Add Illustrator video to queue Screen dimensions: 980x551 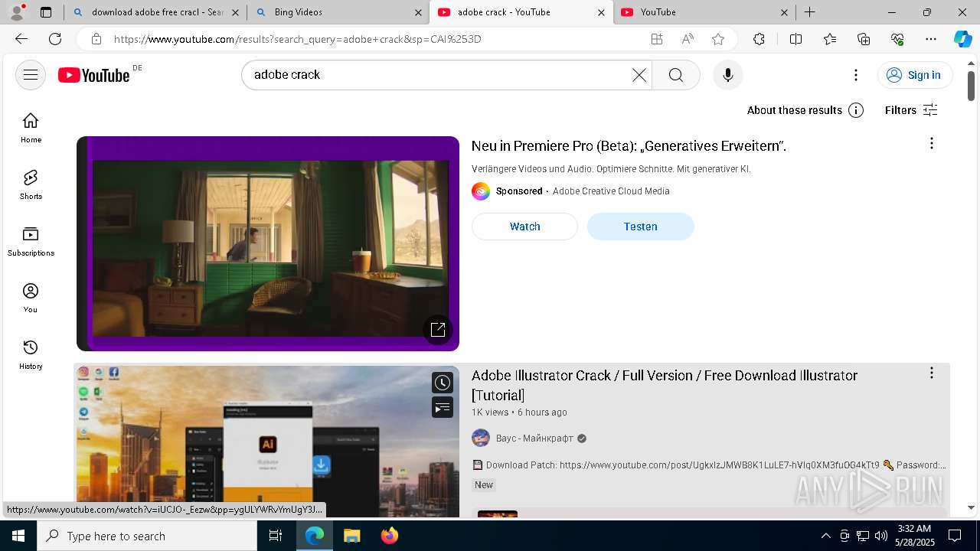(x=443, y=408)
